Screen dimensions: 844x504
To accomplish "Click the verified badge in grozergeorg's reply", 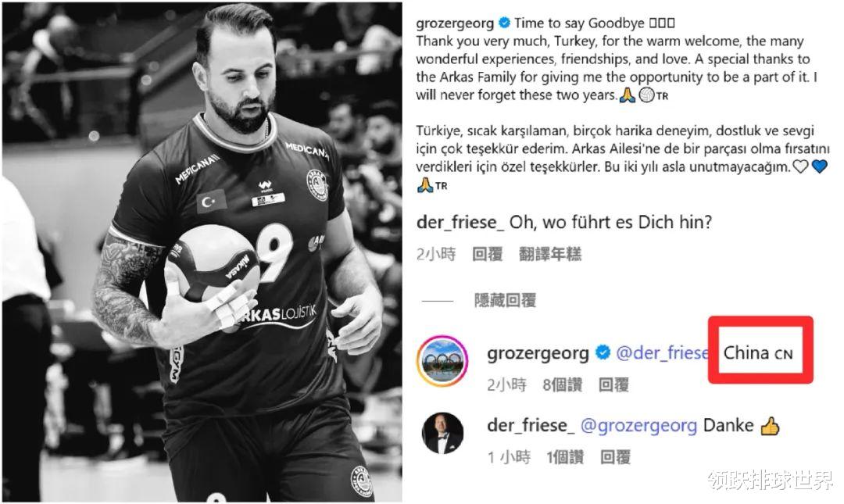I will click(x=603, y=352).
